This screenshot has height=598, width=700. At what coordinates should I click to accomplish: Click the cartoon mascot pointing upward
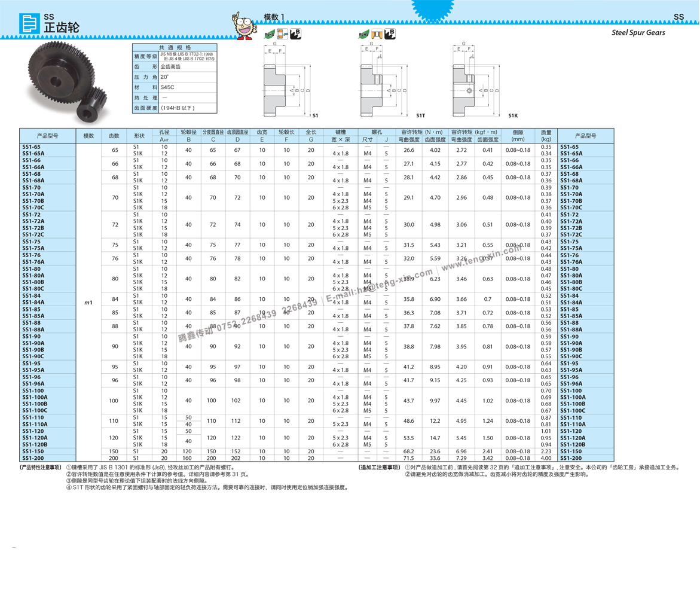coord(244,26)
